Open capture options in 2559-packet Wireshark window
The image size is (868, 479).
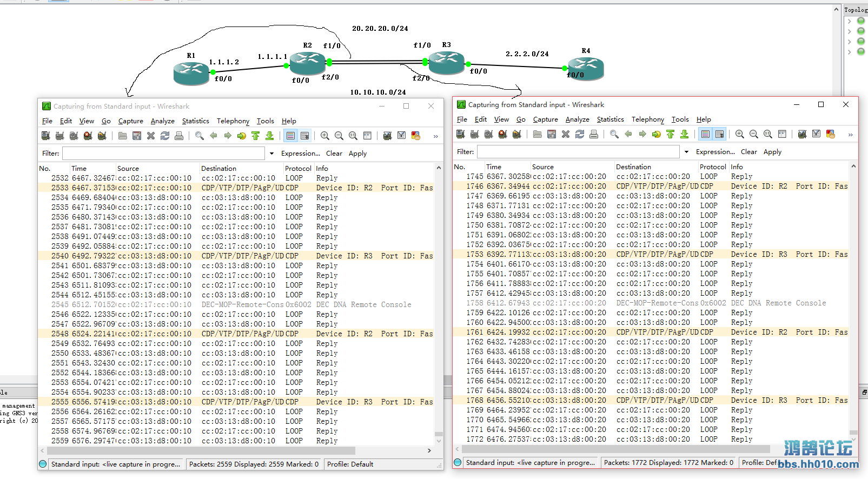60,136
